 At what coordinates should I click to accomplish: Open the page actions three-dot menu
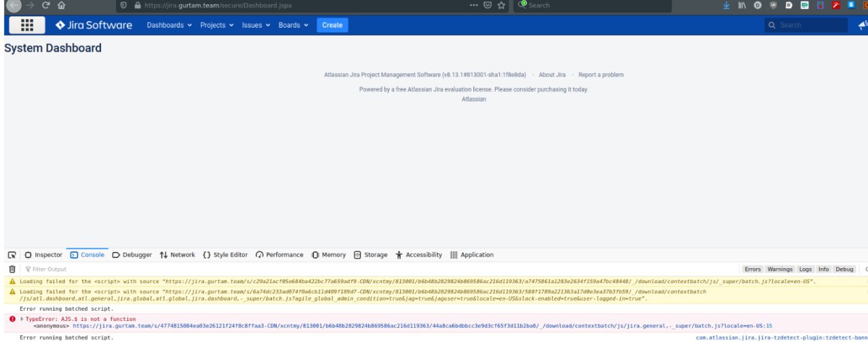473,5
